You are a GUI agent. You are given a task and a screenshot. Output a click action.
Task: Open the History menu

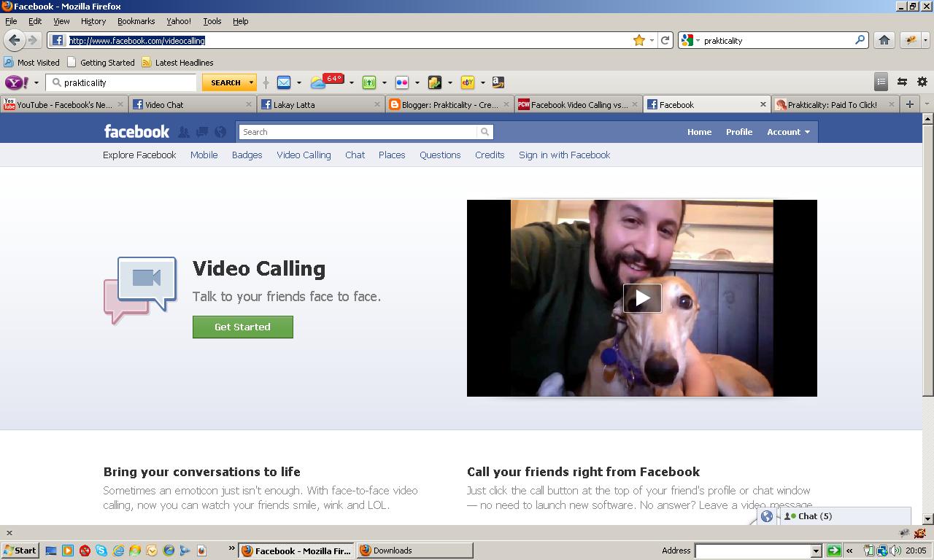click(x=93, y=21)
